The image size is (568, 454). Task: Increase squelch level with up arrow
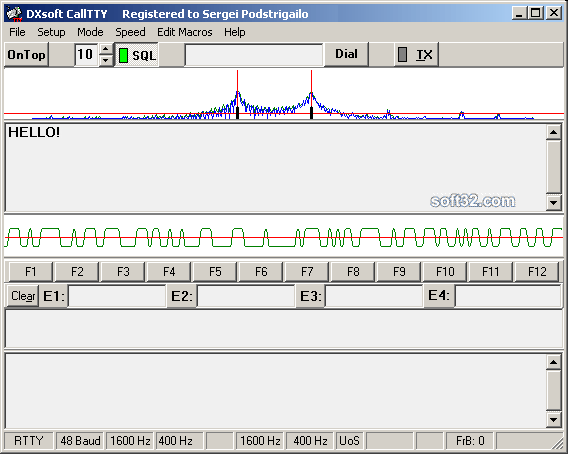coord(105,49)
